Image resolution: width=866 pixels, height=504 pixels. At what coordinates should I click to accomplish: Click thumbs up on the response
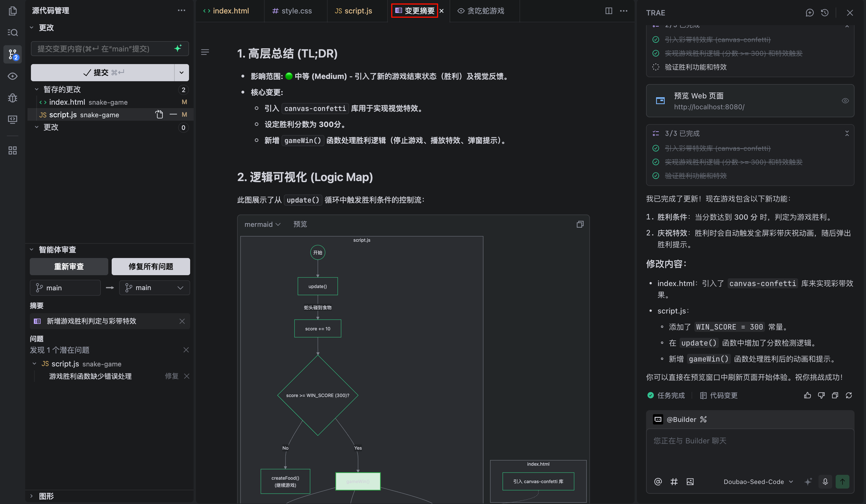[808, 396]
